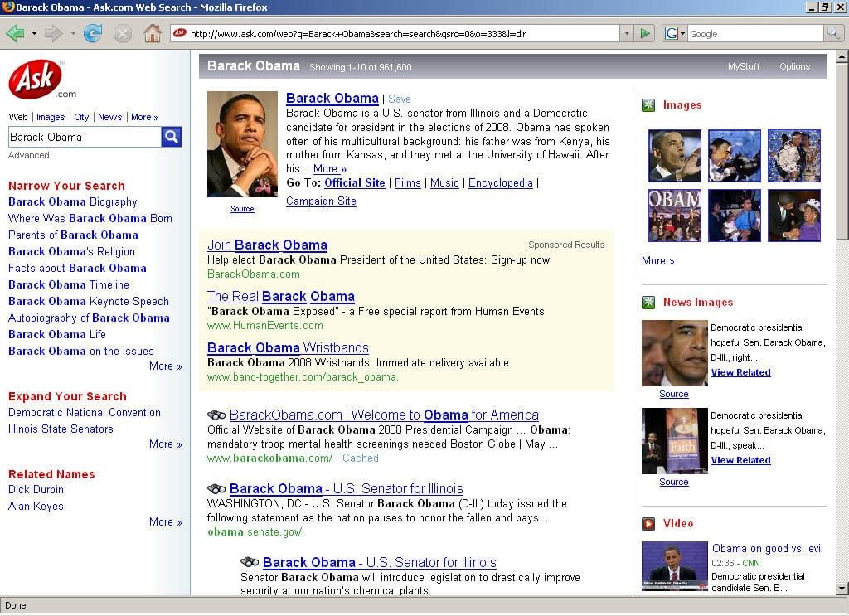This screenshot has height=616, width=849.
Task: Click Source under portrait photo
Action: point(242,209)
